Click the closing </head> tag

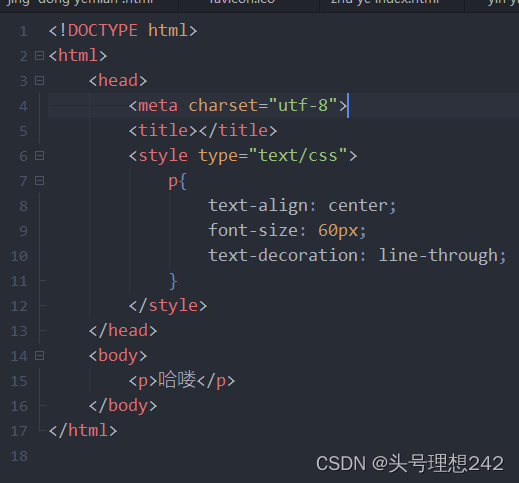point(123,331)
